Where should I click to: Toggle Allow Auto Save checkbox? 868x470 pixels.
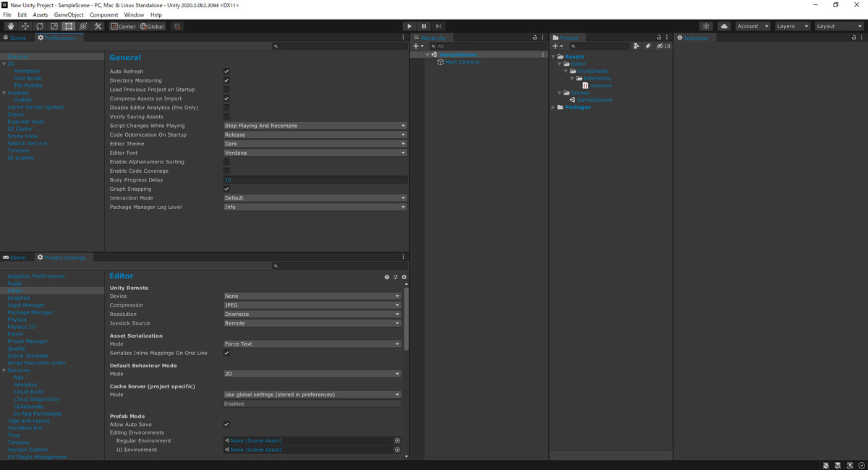[x=226, y=424]
